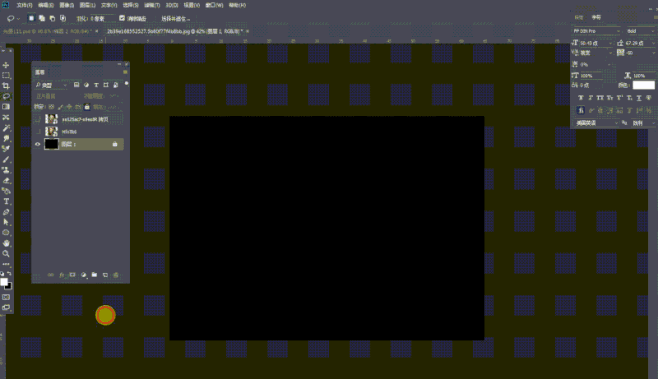The width and height of the screenshot is (658, 379).
Task: Open the 文件(F) File menu
Action: coord(24,5)
